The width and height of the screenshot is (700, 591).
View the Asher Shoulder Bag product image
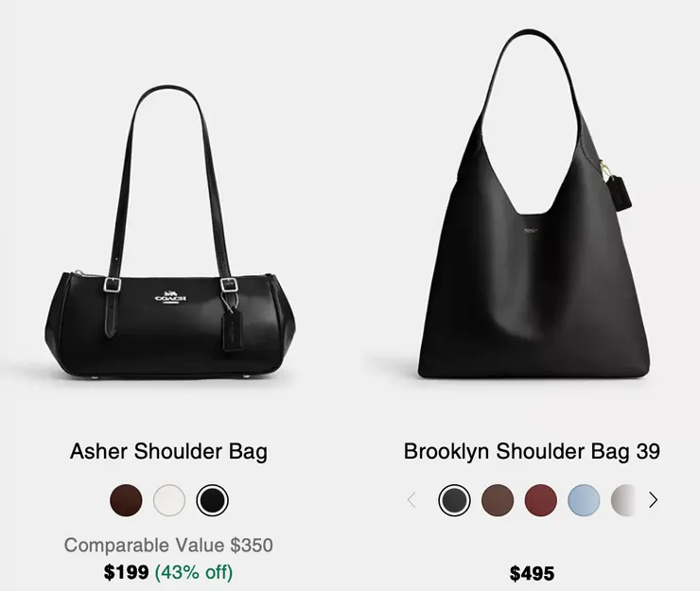point(169,232)
